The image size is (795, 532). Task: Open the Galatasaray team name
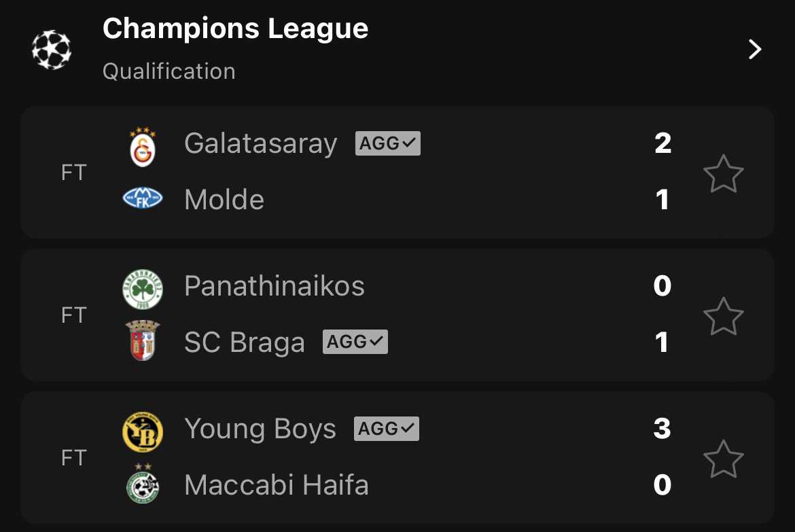(x=261, y=143)
